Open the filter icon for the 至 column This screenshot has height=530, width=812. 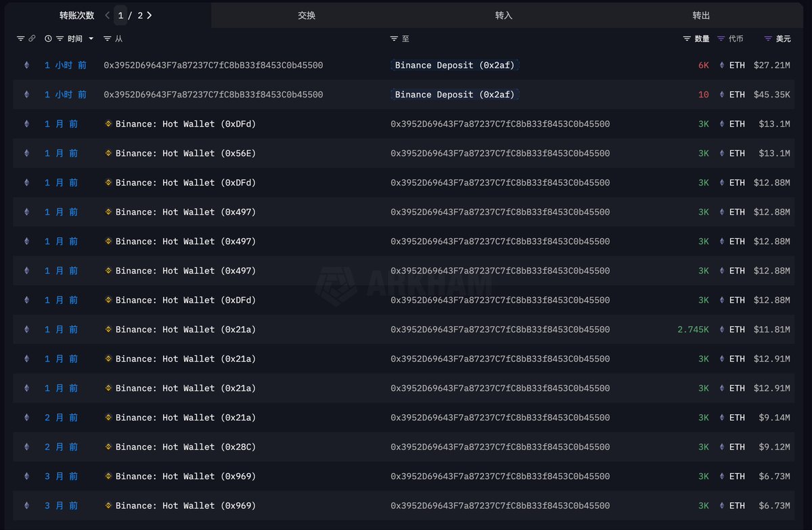(x=394, y=39)
